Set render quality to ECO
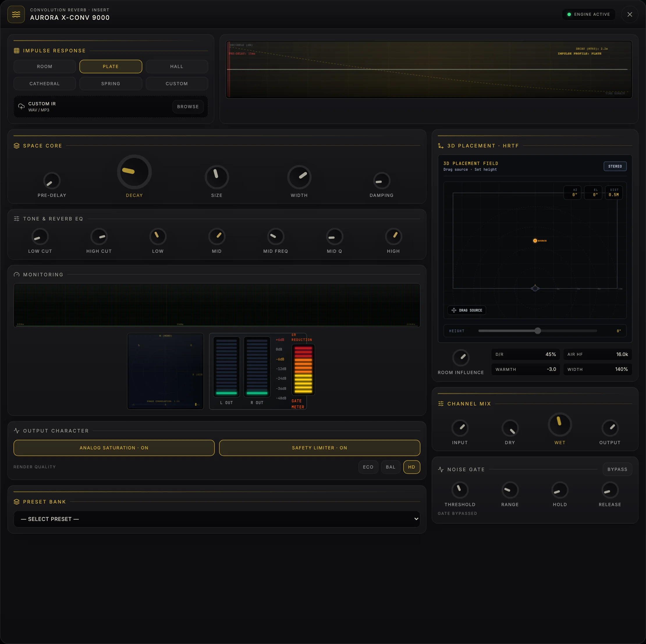The height and width of the screenshot is (644, 646). [x=368, y=467]
